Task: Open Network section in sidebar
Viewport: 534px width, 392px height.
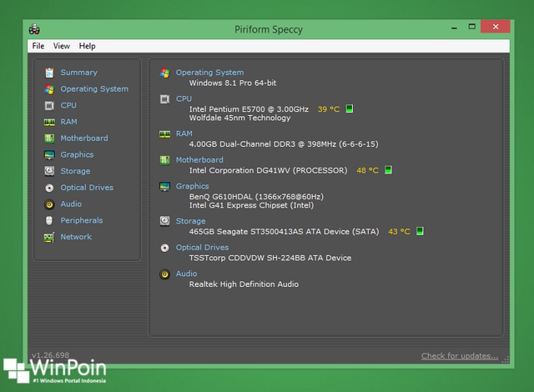Action: click(76, 237)
